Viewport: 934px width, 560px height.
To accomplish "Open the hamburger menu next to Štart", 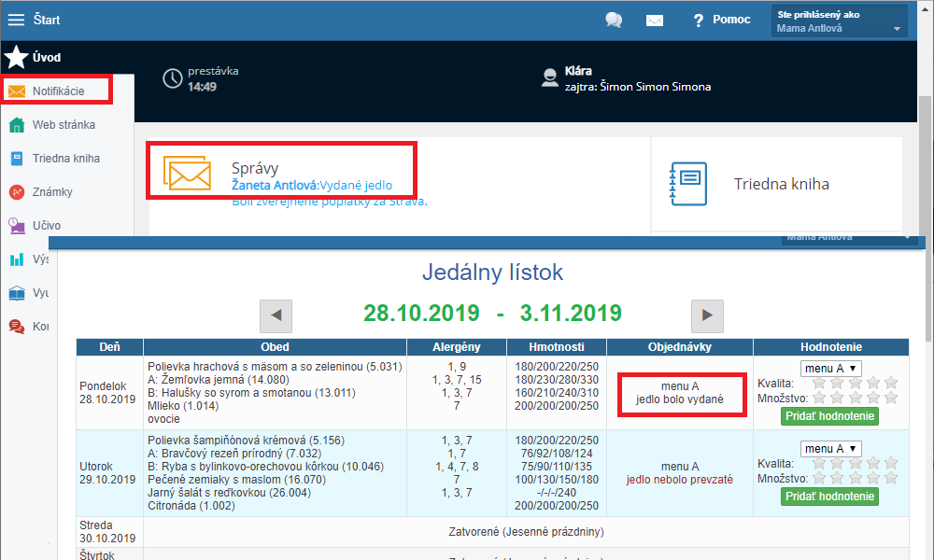I will click(x=16, y=20).
